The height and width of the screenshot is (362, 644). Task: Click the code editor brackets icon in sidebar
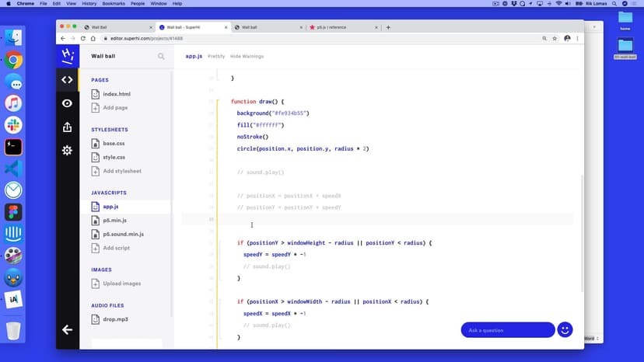pyautogui.click(x=67, y=79)
